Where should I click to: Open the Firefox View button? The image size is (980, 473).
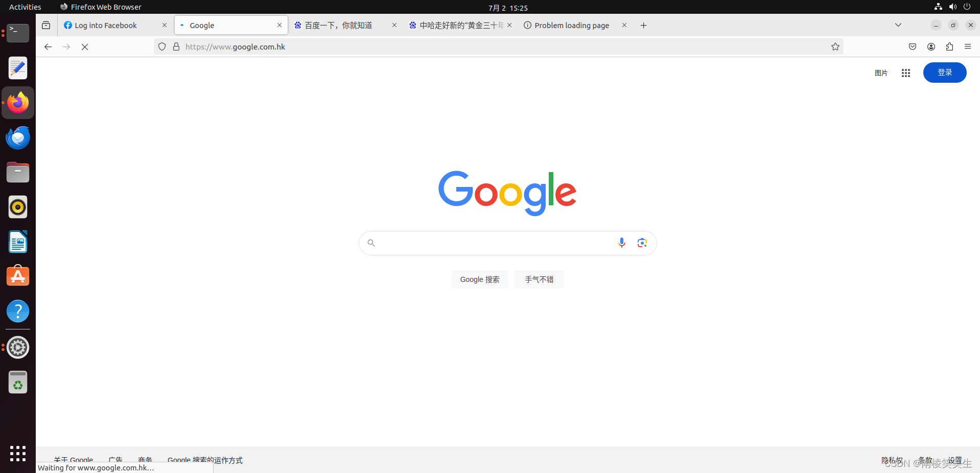coord(46,25)
